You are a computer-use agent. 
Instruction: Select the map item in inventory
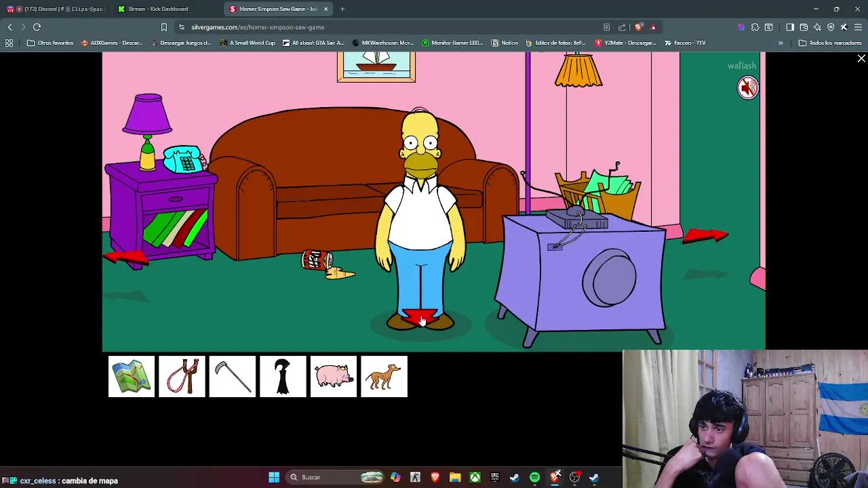click(132, 377)
